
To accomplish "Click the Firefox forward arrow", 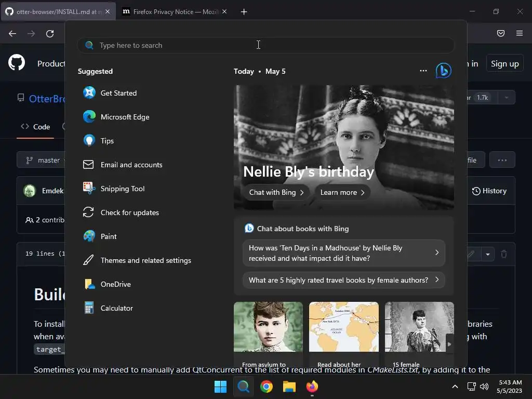I will (31, 34).
